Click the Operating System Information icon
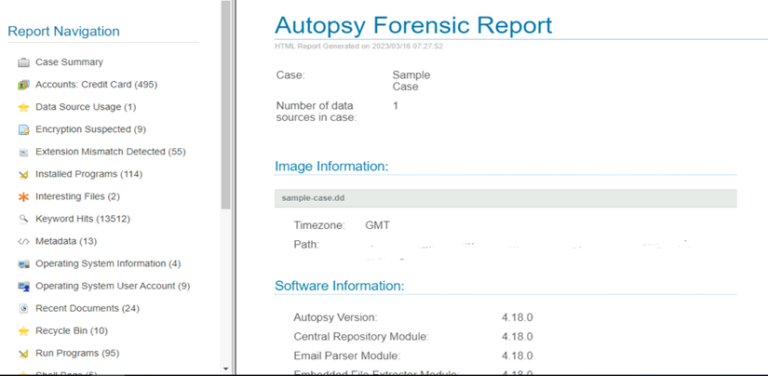The width and height of the screenshot is (768, 376). click(x=24, y=264)
